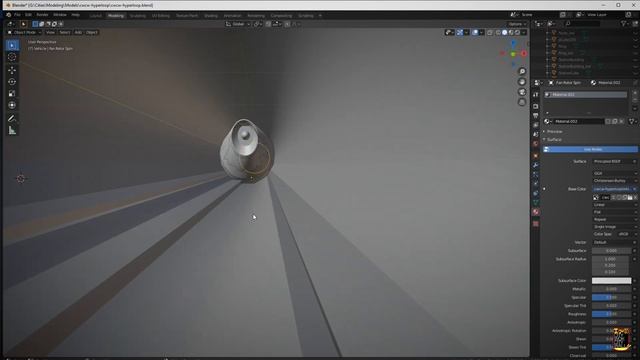Open the Principled BSDF surface dropdown
Viewport: 640px width, 360px height.
[x=615, y=161]
